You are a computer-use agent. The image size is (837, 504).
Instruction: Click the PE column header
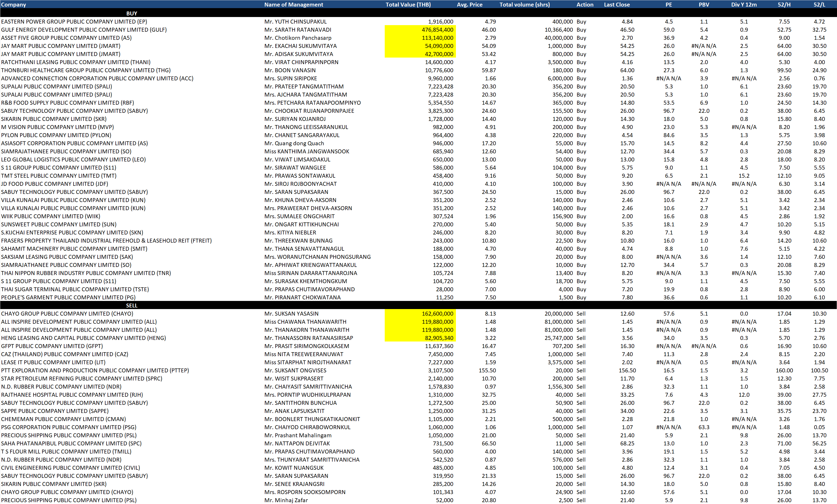coord(668,4)
